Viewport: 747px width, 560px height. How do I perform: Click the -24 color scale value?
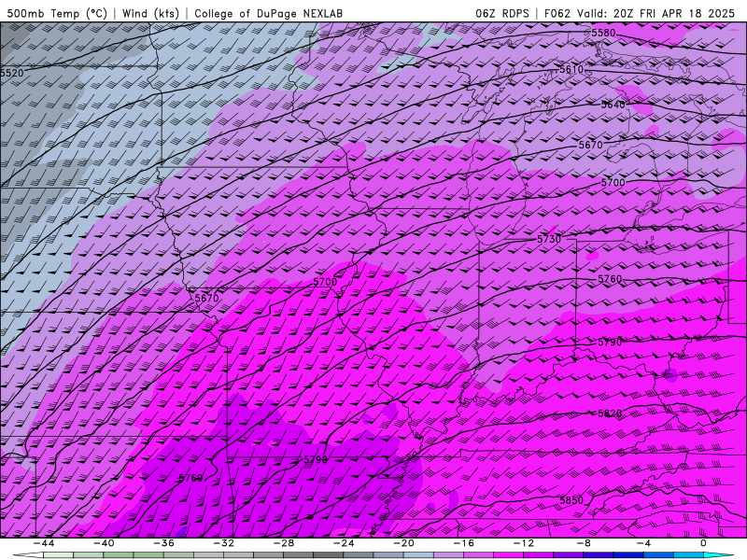tap(344, 543)
